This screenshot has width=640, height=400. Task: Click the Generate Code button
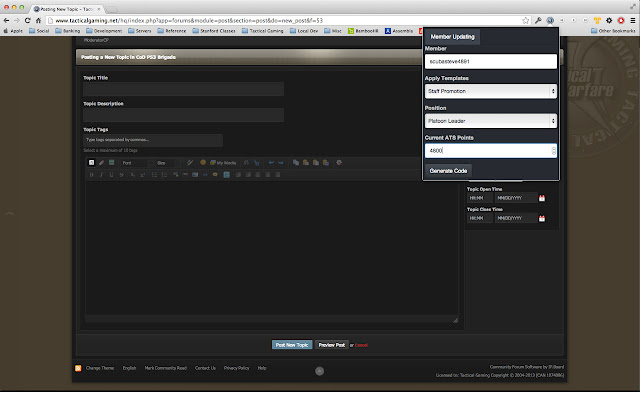coord(448,171)
